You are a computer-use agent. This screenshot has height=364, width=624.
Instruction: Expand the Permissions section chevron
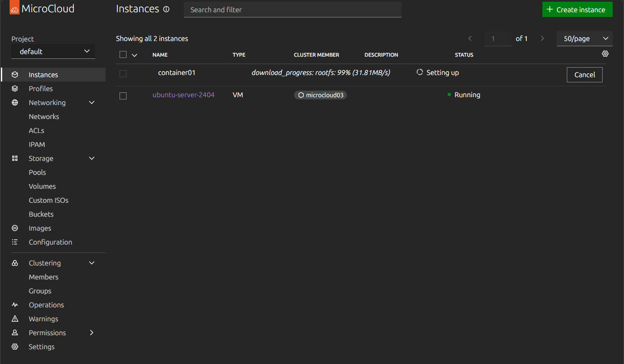click(x=92, y=333)
